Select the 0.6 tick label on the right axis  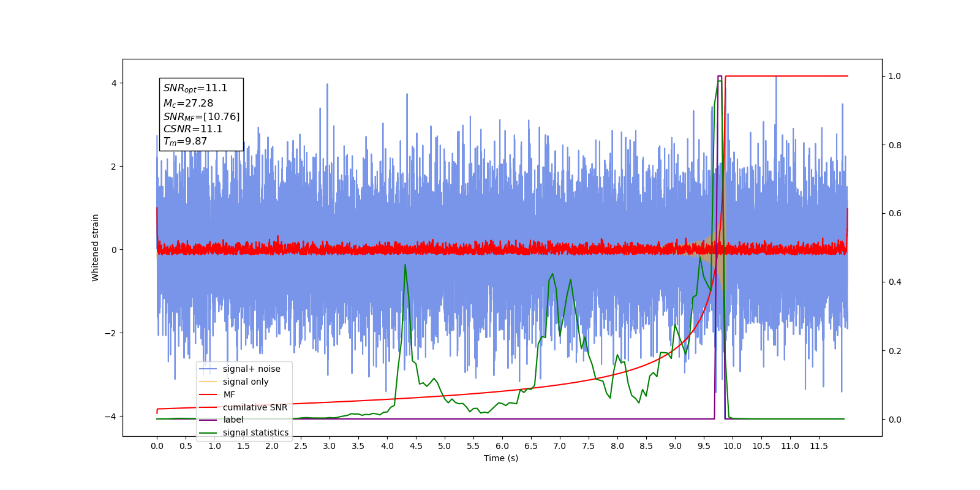pos(895,214)
